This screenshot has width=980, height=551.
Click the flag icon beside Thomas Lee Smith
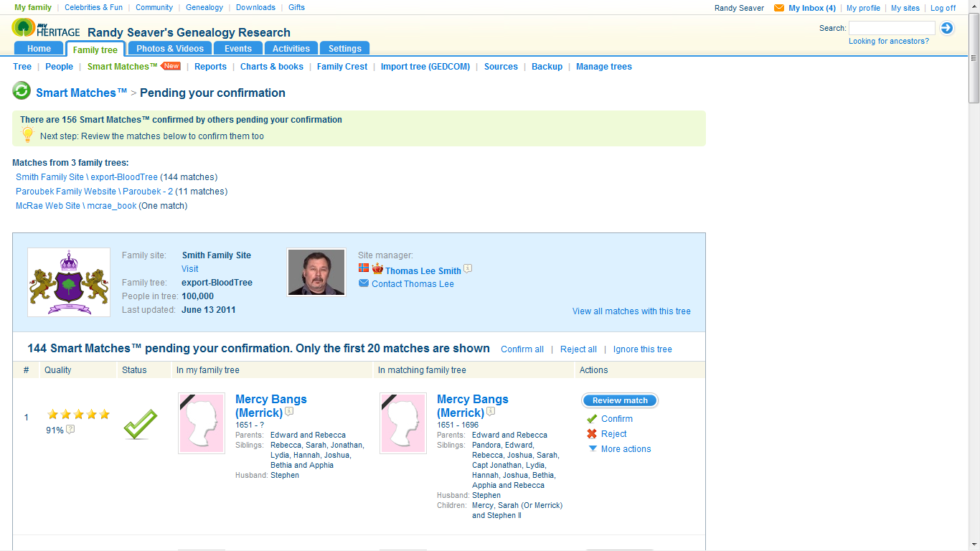point(364,268)
